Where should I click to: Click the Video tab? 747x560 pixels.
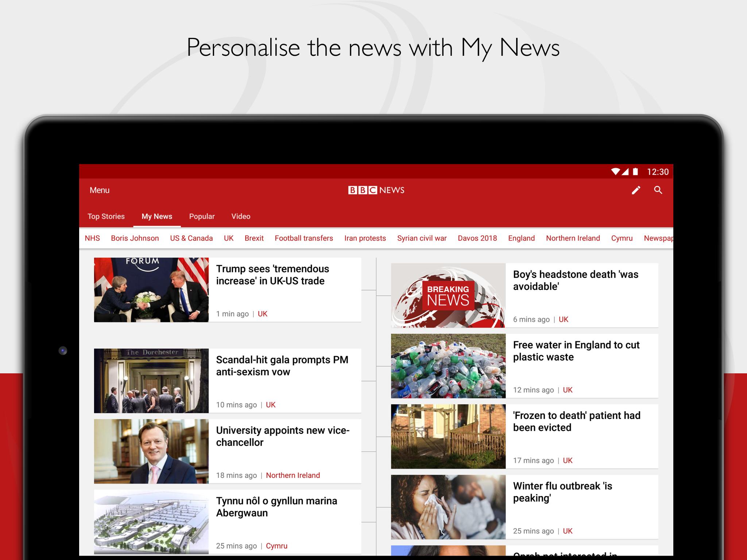tap(241, 217)
